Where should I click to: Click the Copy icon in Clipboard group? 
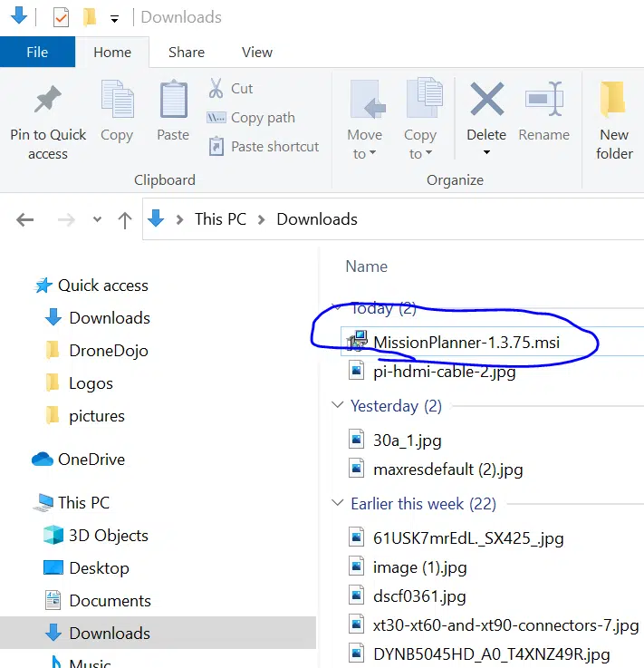tap(117, 99)
